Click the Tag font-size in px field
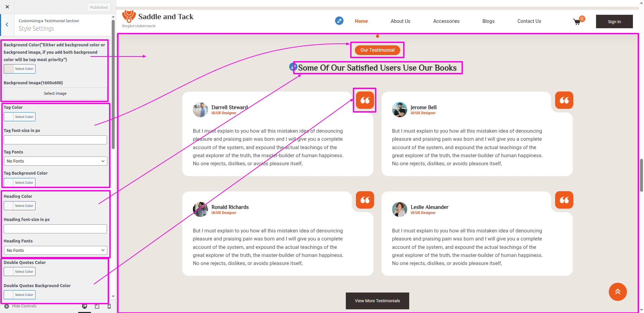644x313 pixels. click(x=55, y=140)
